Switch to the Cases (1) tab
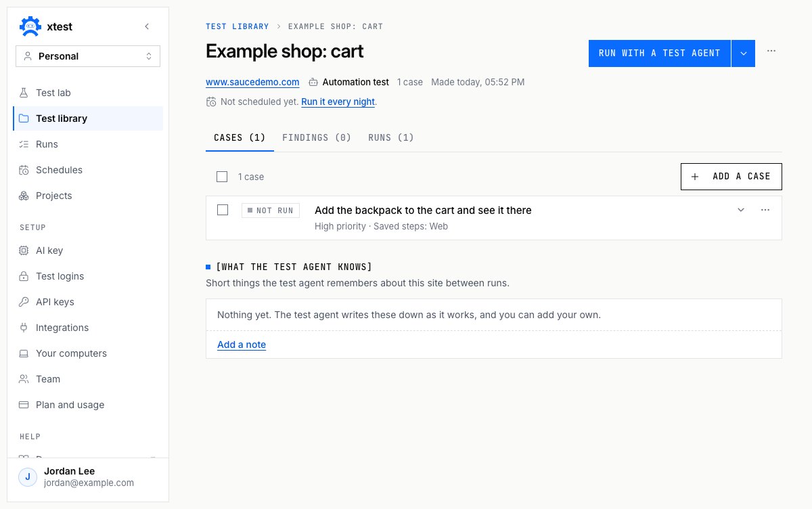 click(x=240, y=137)
